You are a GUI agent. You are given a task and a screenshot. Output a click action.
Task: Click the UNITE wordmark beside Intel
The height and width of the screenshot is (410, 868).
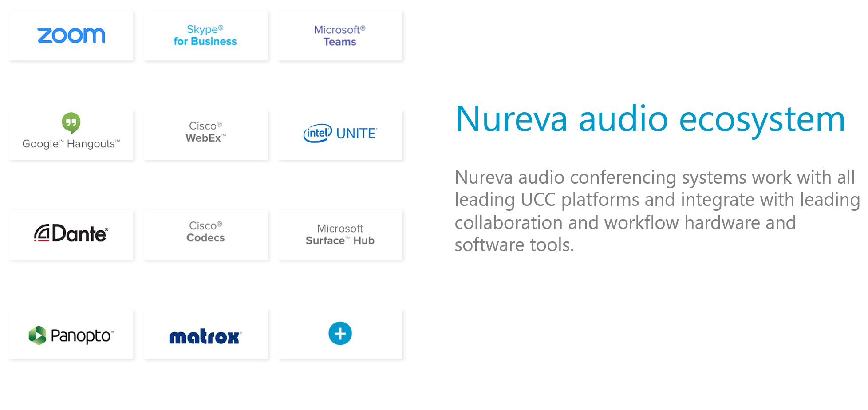(x=356, y=134)
